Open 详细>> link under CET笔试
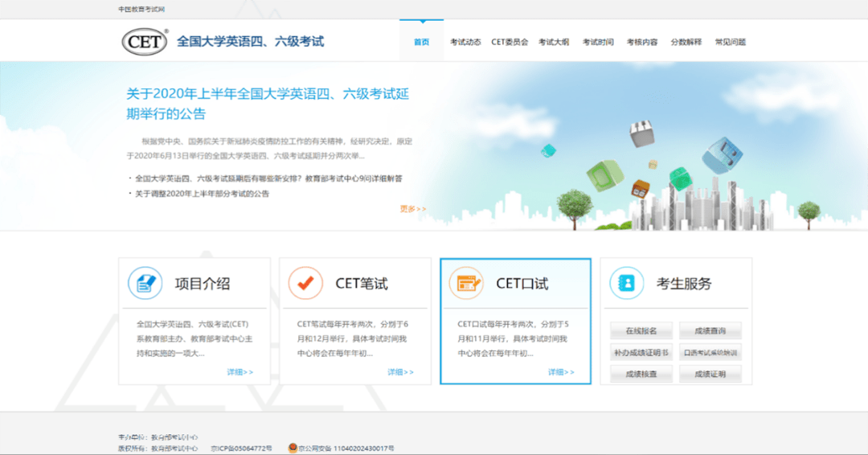The image size is (868, 455). pos(400,372)
